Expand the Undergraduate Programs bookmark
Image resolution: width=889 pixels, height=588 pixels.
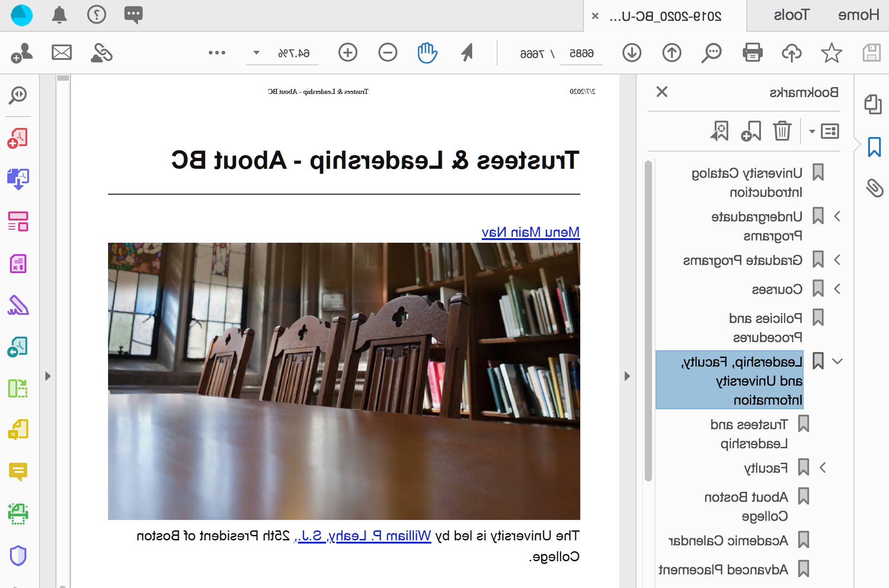838,216
